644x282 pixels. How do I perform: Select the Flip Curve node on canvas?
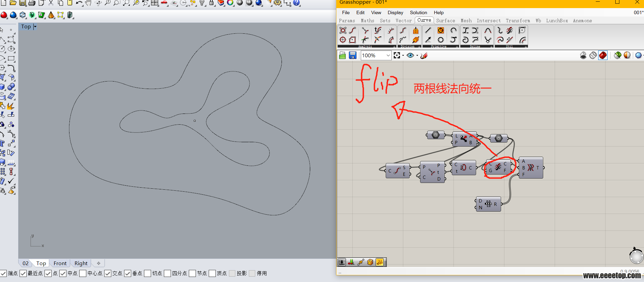(498, 167)
